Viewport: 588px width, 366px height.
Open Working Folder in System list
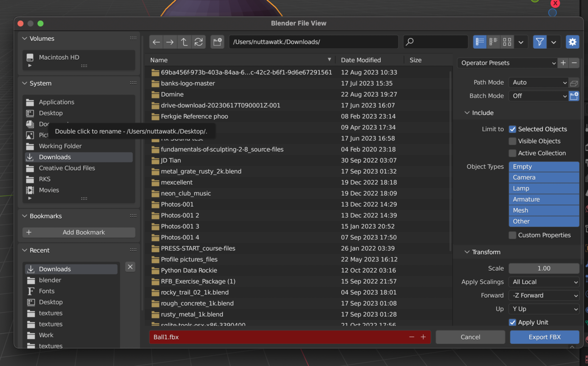(x=79, y=146)
